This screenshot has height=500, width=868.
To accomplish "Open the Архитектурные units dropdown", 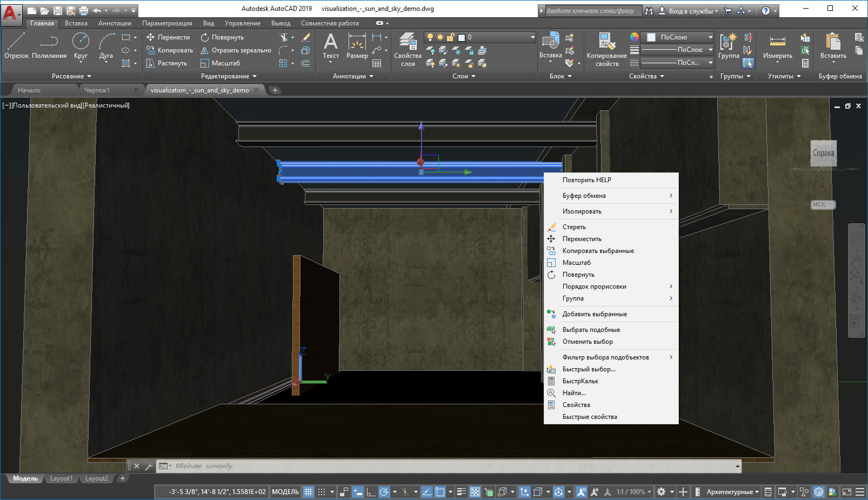I will (733, 491).
